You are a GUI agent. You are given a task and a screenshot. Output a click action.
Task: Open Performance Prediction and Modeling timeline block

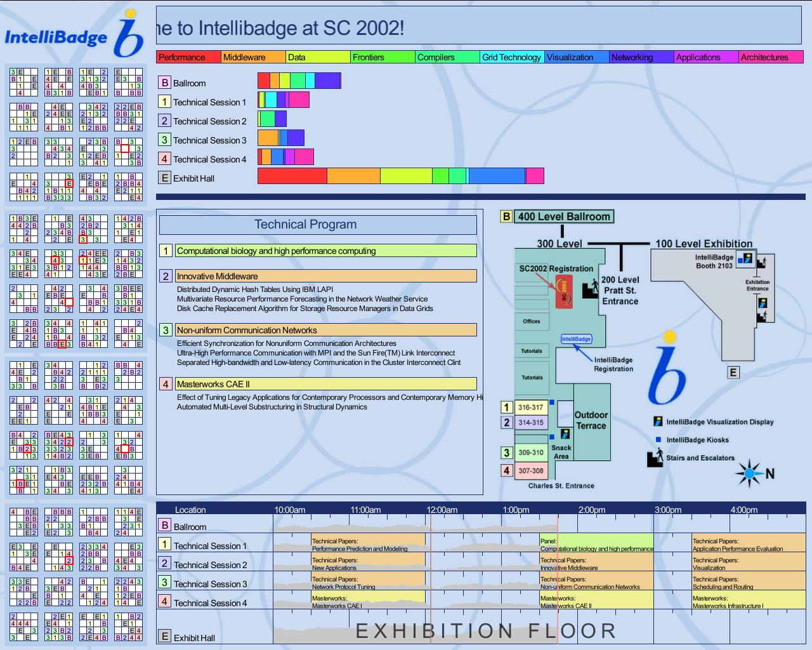[368, 543]
